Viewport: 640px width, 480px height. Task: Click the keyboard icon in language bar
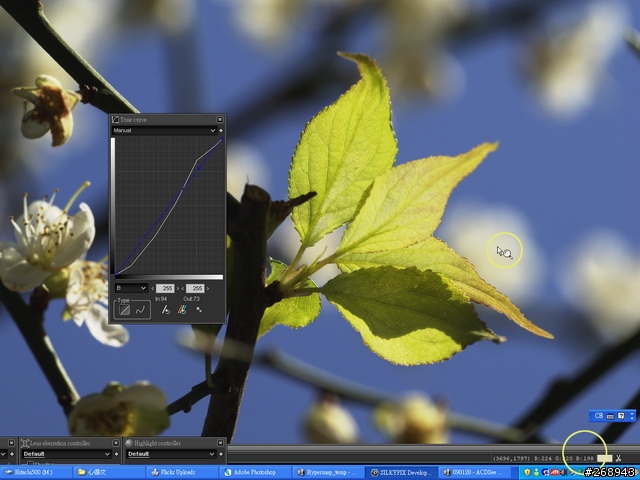point(610,416)
